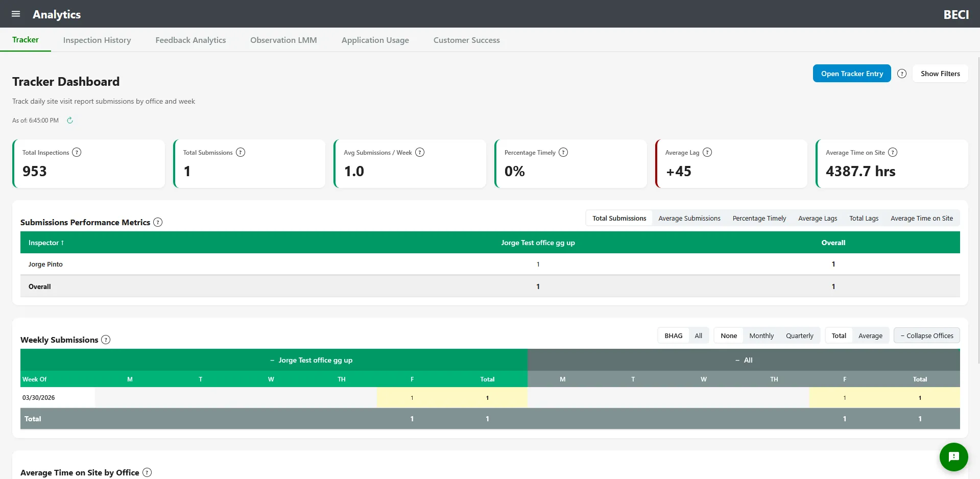Image resolution: width=980 pixels, height=479 pixels.
Task: Select Average Submissions metric toggle
Action: coord(689,218)
